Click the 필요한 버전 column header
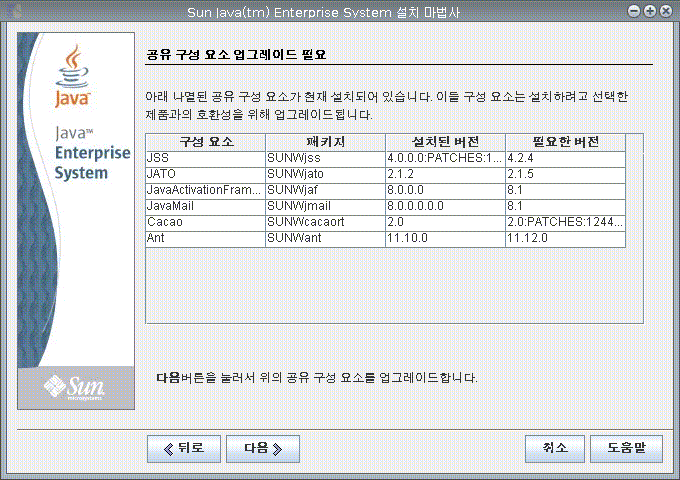This screenshot has height=480, width=680. click(566, 142)
